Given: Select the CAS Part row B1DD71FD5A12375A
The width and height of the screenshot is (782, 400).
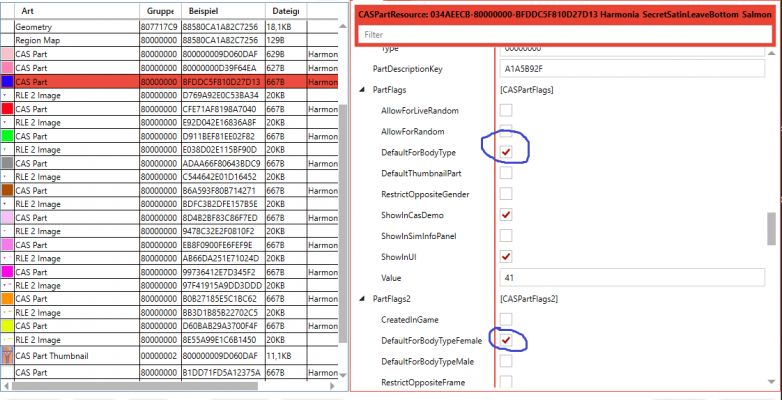Looking at the screenshot, I should (170, 373).
